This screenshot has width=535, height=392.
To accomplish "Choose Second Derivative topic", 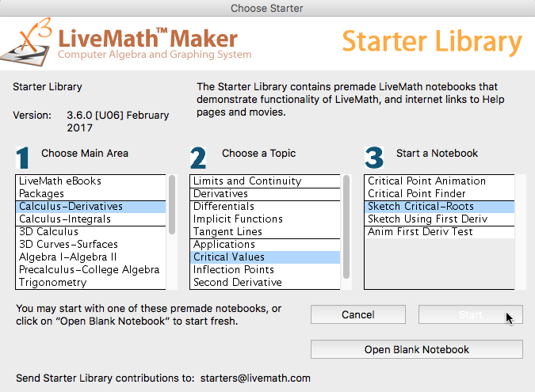I will (265, 282).
